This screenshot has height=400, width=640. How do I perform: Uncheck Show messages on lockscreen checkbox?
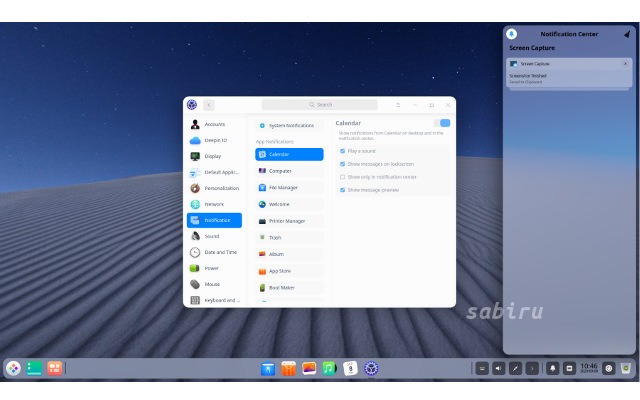coord(342,164)
